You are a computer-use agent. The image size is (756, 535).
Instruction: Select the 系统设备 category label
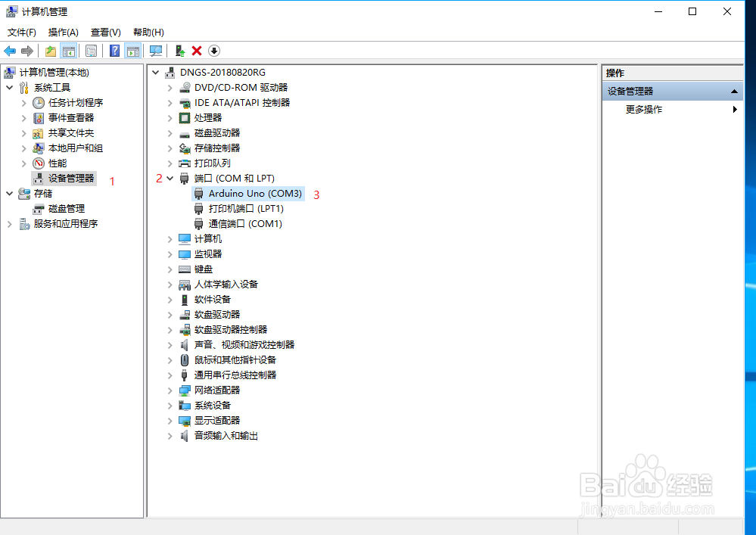click(212, 406)
